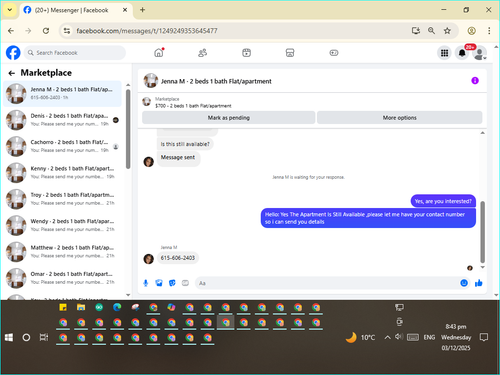Screen dimensions: 500x375
Task: Open Wendy conversation
Action: (62, 225)
